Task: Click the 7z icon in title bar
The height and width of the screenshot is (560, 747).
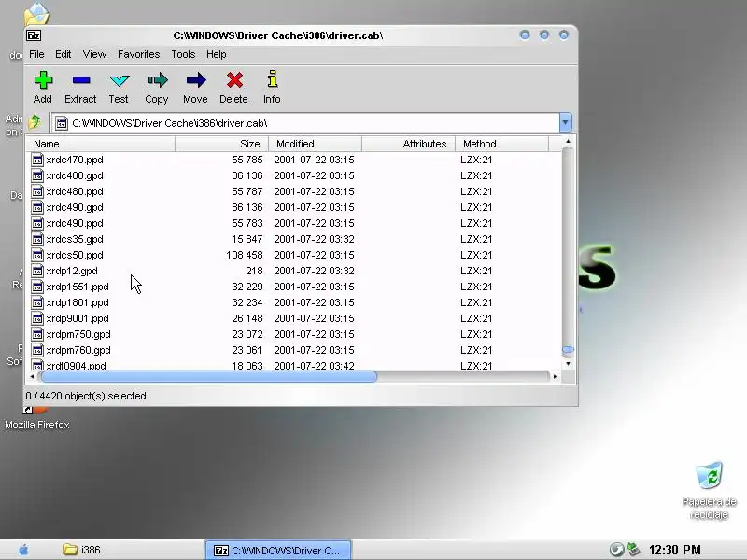Action: 34,35
